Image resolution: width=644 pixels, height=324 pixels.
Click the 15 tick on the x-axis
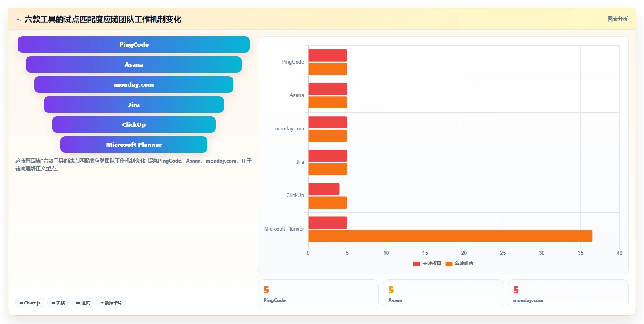coord(425,253)
